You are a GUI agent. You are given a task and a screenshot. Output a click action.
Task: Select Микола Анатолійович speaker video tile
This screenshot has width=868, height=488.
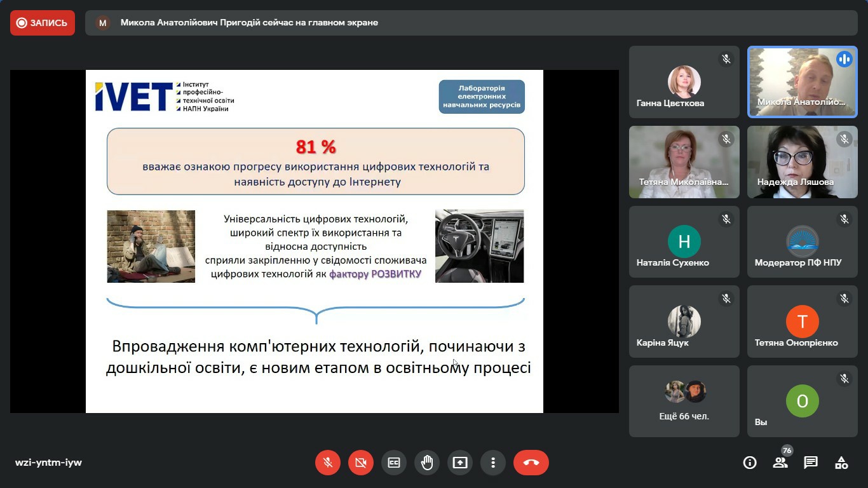pos(803,82)
